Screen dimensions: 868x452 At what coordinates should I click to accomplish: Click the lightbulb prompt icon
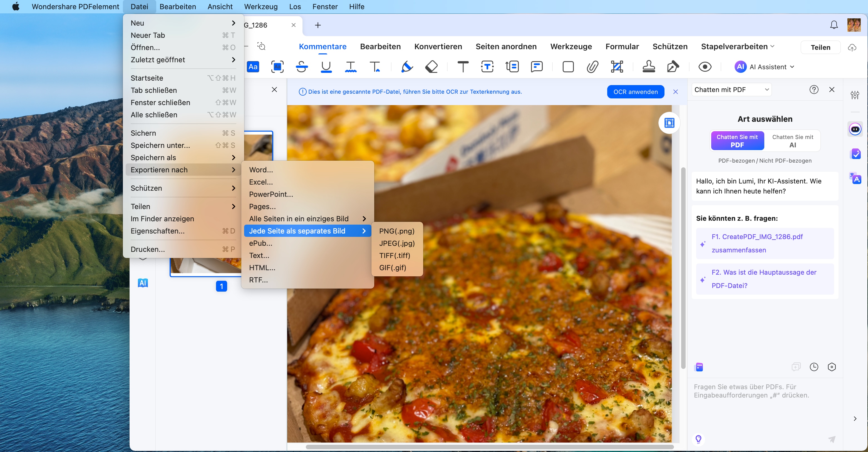pyautogui.click(x=698, y=439)
